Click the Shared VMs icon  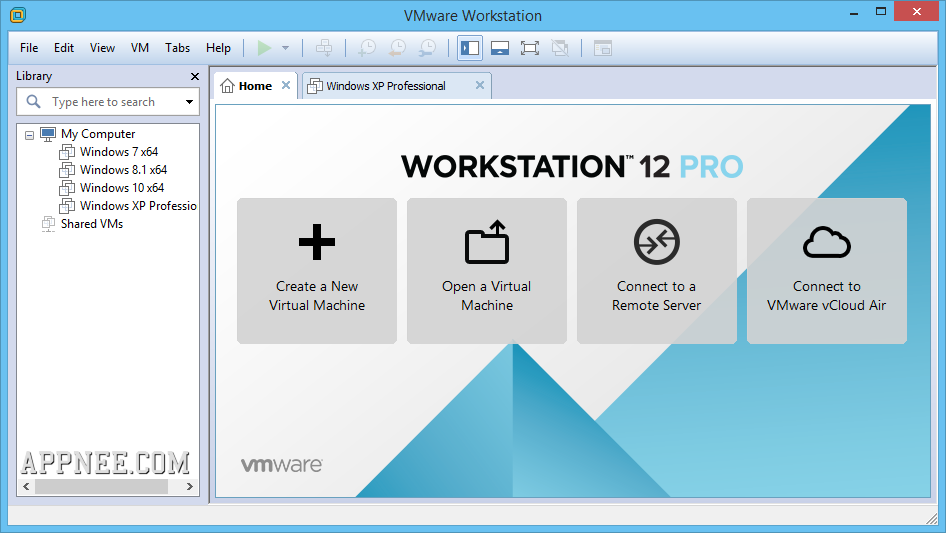tap(48, 224)
